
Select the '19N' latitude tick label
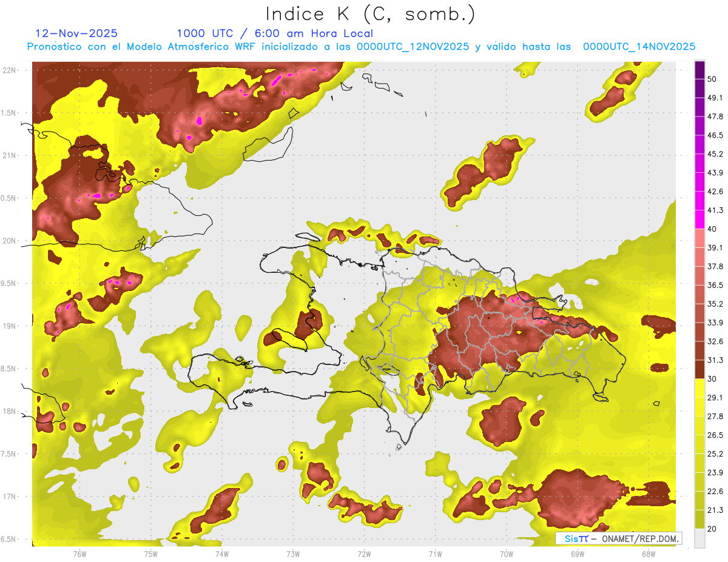(10, 326)
